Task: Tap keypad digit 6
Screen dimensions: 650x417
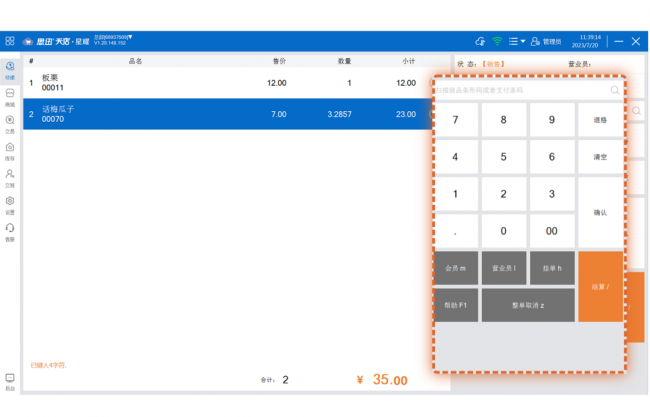Action: 552,157
